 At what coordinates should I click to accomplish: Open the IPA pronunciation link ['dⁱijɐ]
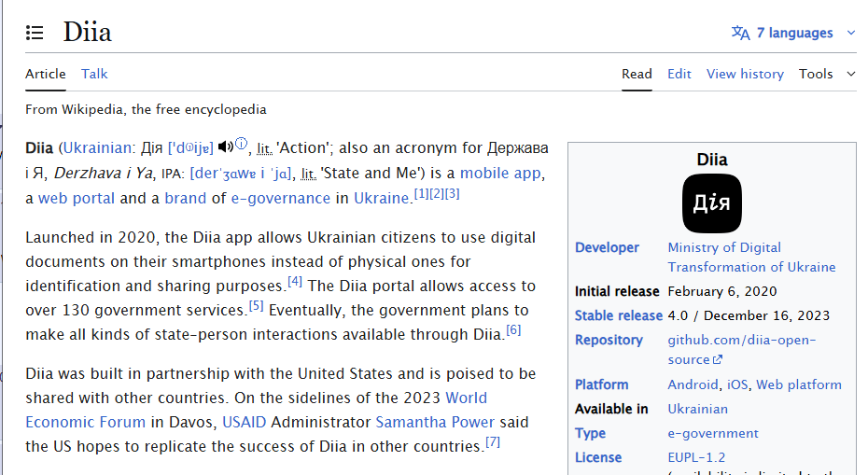click(x=190, y=147)
